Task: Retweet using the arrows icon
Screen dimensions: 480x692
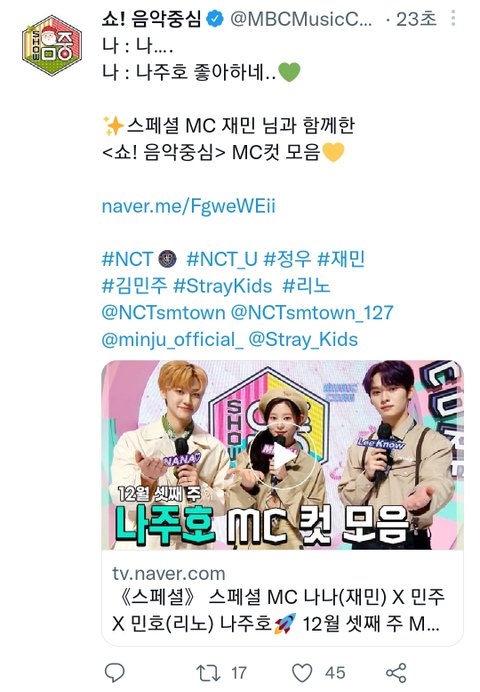Action: click(208, 673)
